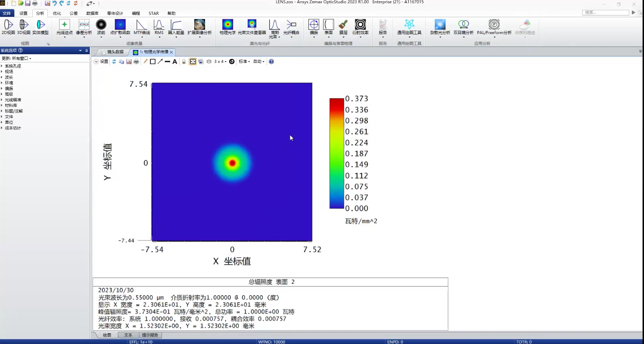Image resolution: width=644 pixels, height=344 pixels.
Task: Click the 高斯光束 Gaussian beam icon
Action: (x=274, y=28)
